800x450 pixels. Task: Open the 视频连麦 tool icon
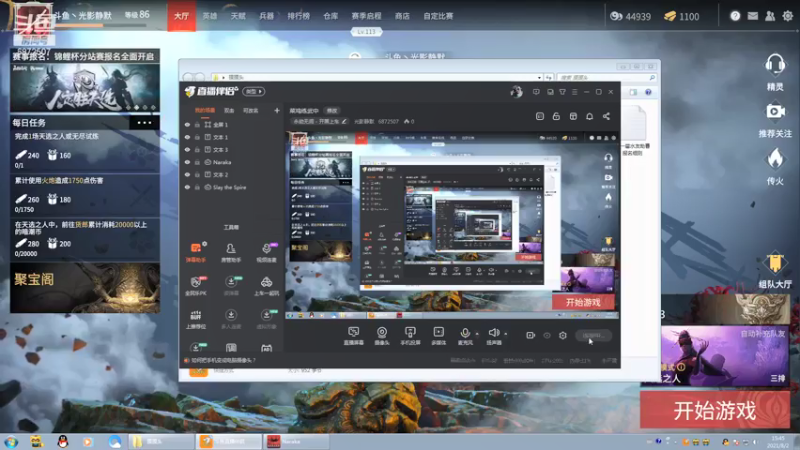tap(266, 253)
